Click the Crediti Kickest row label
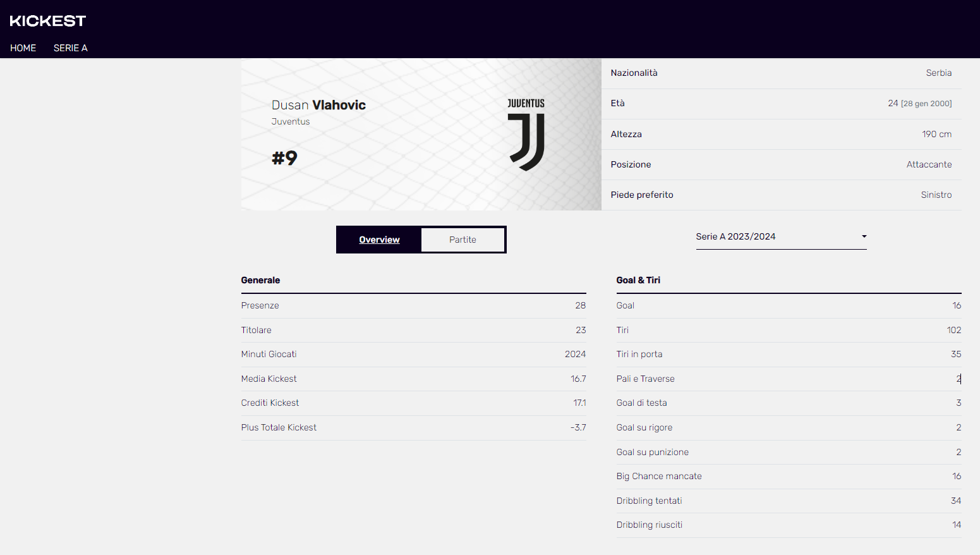This screenshot has width=980, height=555. [270, 403]
